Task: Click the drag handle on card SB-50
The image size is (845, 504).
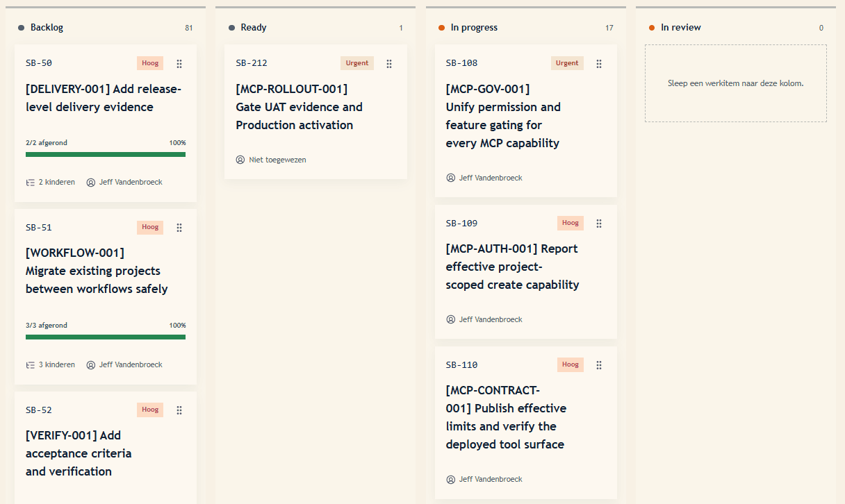Action: [x=179, y=63]
